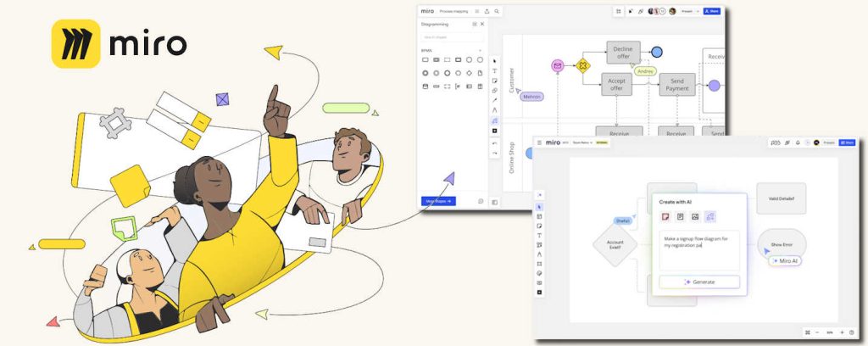Viewport: 868px width, 346px height.
Task: Select the Text tool in the Process mapping toolbar
Action: point(495,71)
